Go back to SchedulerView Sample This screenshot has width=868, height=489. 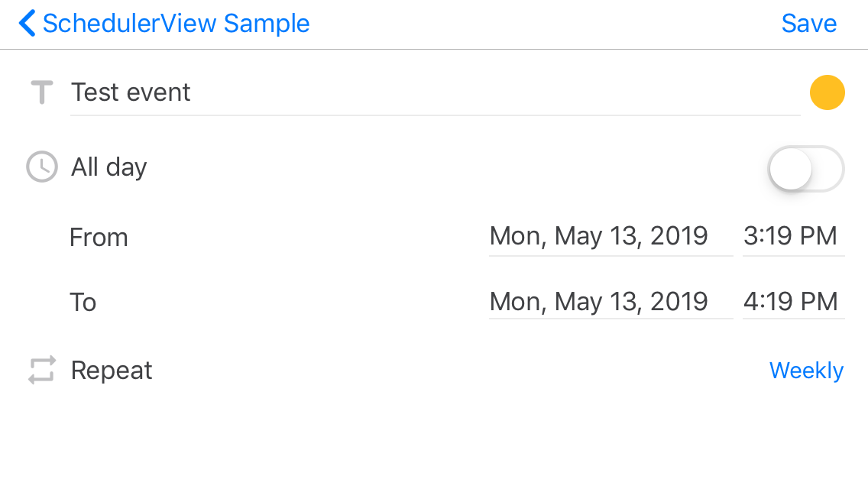(176, 23)
